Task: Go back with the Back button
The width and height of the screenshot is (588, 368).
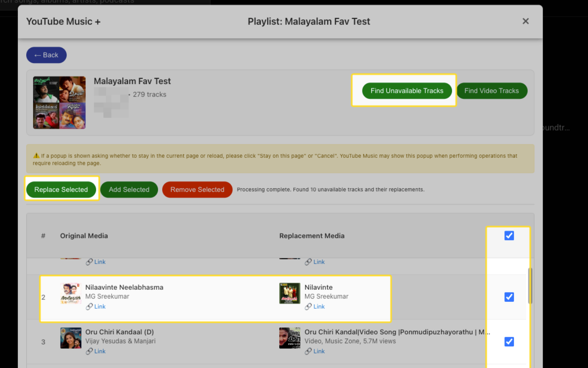Action: pyautogui.click(x=46, y=55)
